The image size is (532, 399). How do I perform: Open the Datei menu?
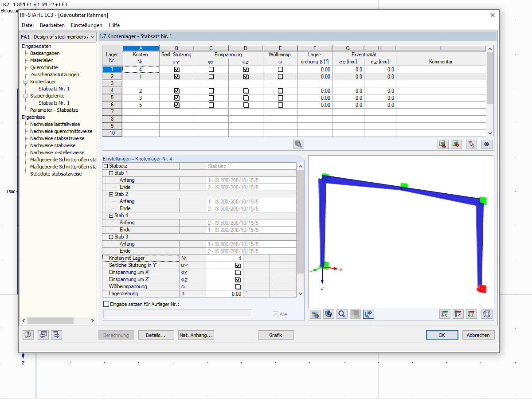coord(27,25)
